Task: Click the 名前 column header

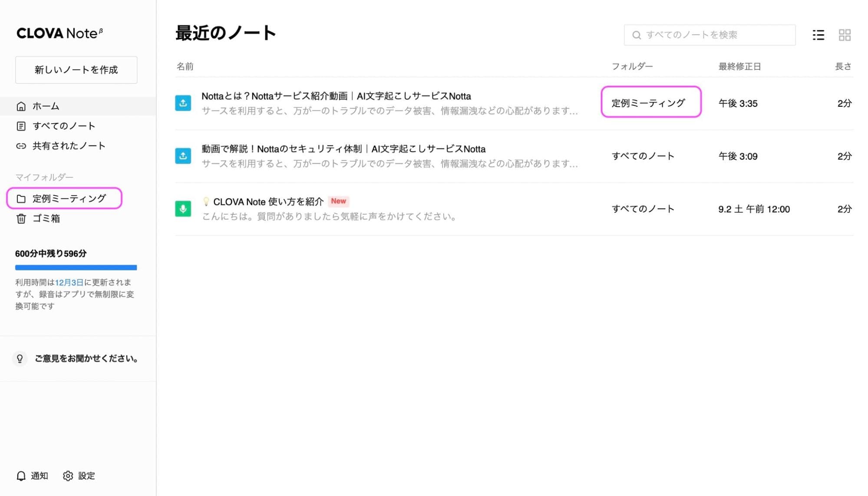Action: [x=185, y=66]
